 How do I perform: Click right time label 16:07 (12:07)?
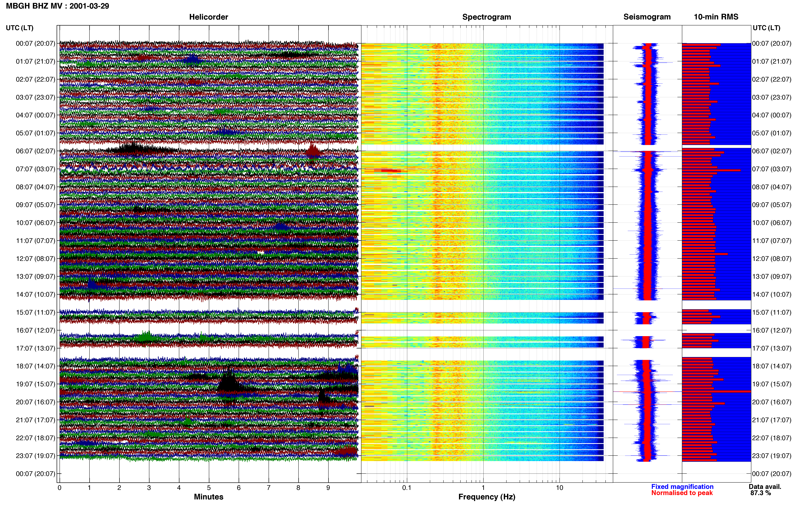(772, 330)
